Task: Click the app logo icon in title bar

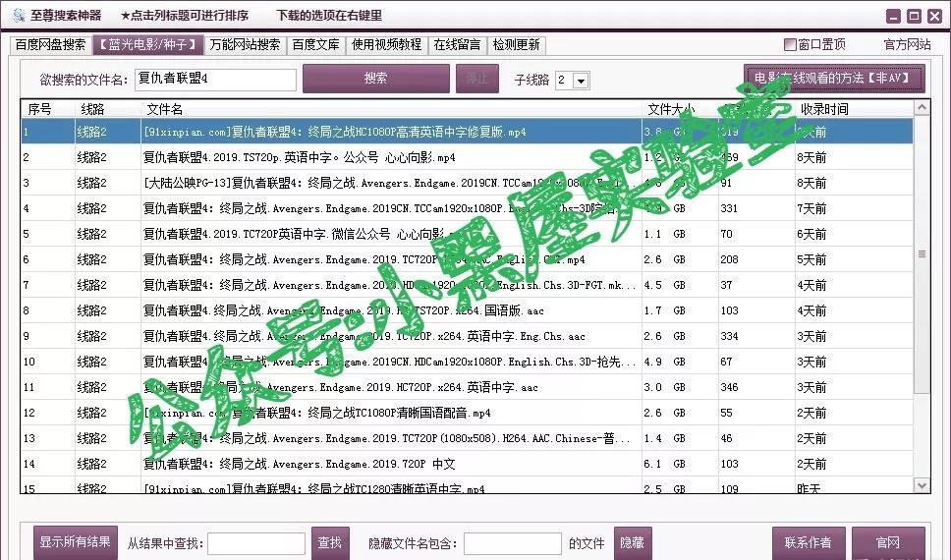Action: coord(19,15)
